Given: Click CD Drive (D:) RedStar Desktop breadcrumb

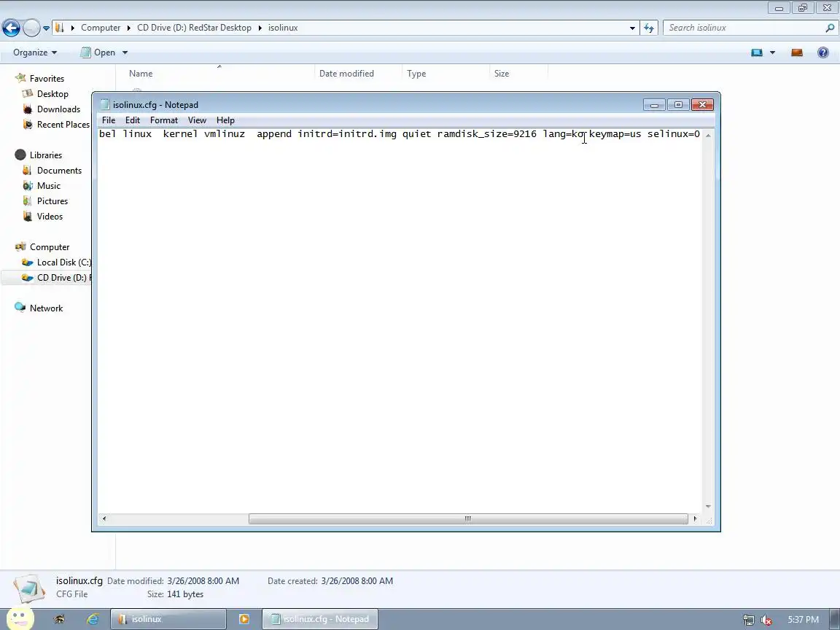Looking at the screenshot, I should click(194, 27).
